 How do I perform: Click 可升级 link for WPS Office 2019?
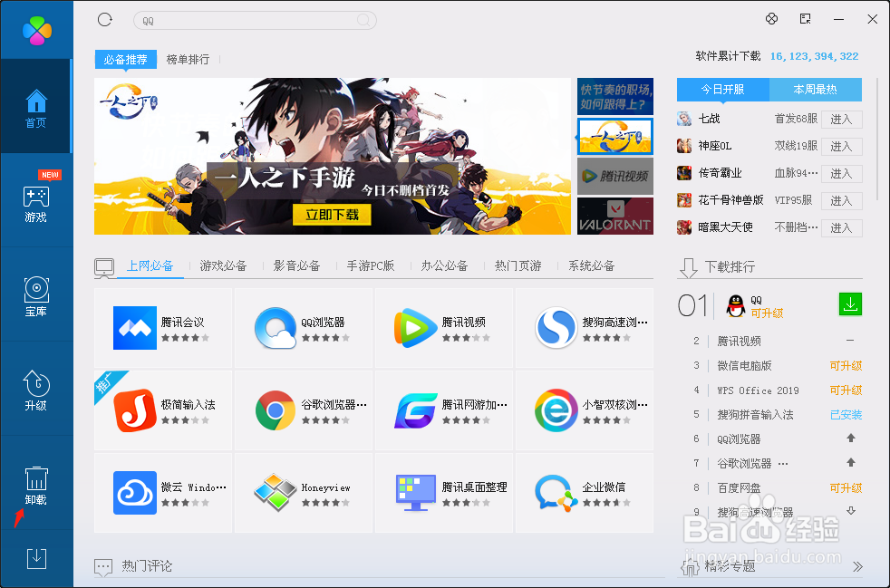pyautogui.click(x=846, y=390)
